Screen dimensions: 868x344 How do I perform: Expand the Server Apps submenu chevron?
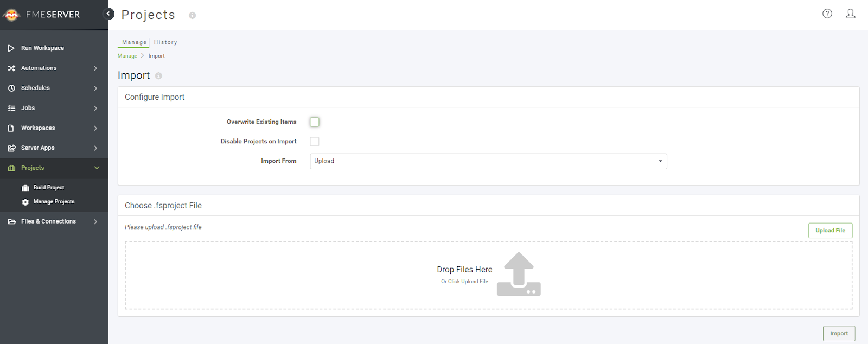[95, 148]
